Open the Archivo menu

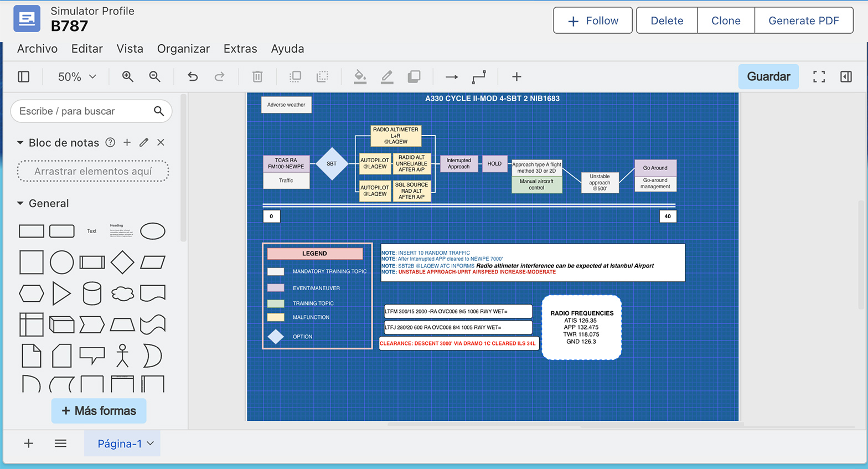(37, 49)
